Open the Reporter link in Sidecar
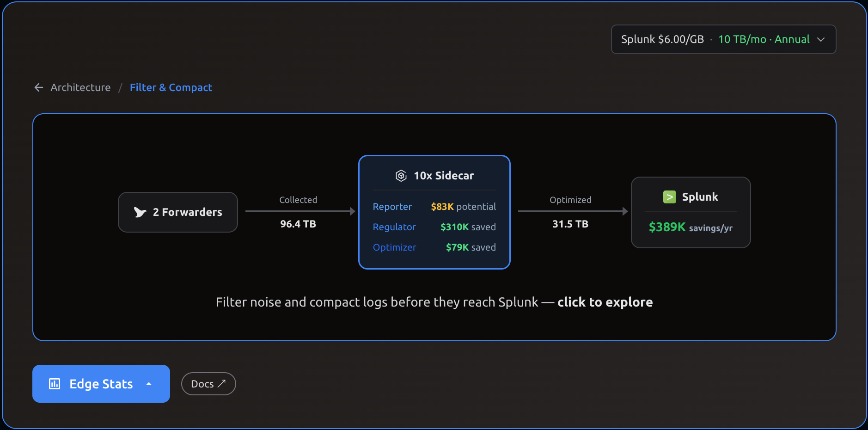The image size is (868, 430). [x=392, y=207]
